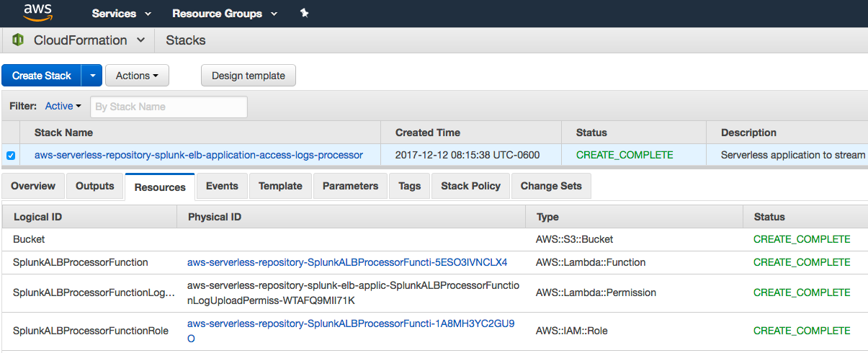This screenshot has width=868, height=353.
Task: Click the Serverless application description cell
Action: (793, 155)
